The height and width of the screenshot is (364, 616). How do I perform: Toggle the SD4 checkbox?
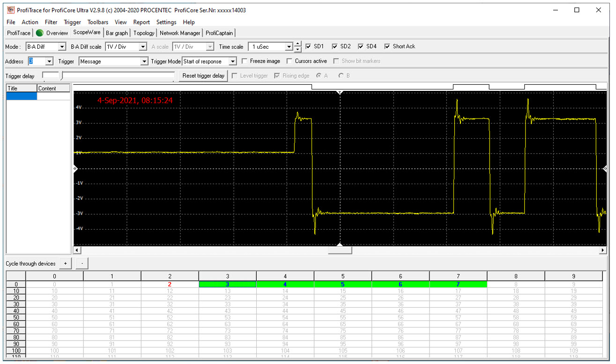point(361,46)
